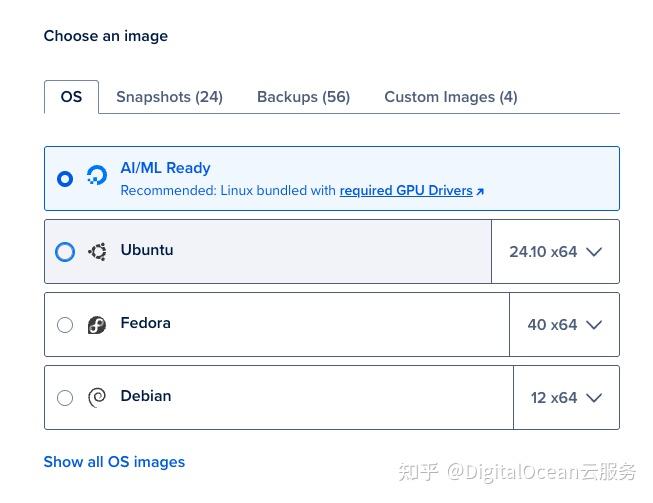Click the required GPU Drivers link
This screenshot has width=653, height=503.
(405, 190)
